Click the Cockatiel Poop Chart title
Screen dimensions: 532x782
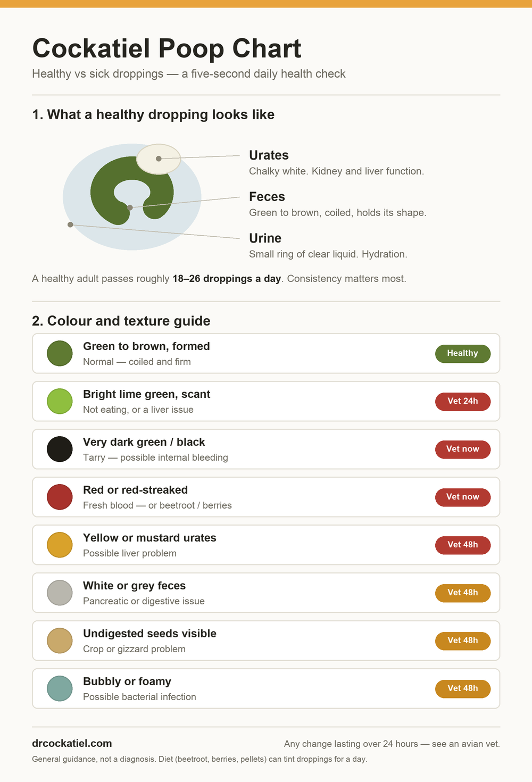point(167,48)
